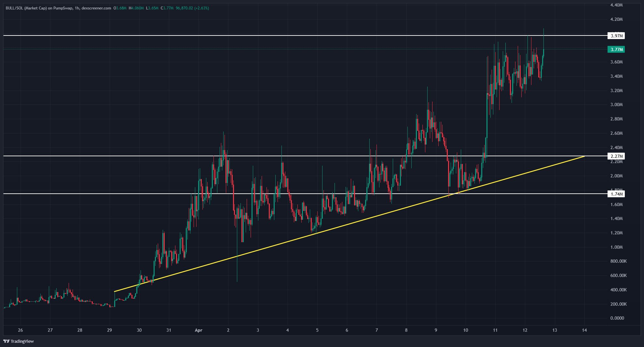Click the 3.60M price axis label
Image resolution: width=644 pixels, height=347 pixels.
point(616,62)
